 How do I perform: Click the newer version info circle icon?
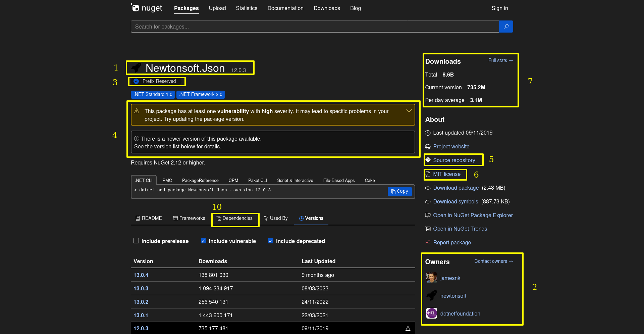click(137, 138)
